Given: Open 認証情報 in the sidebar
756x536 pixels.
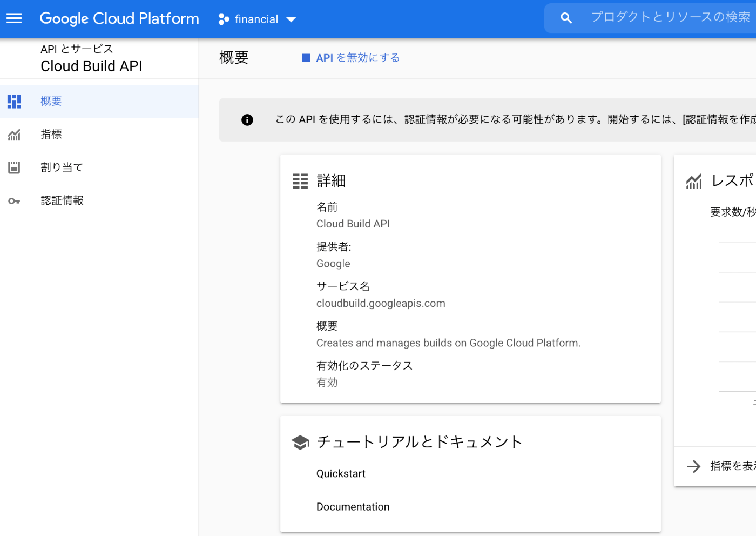Looking at the screenshot, I should pos(99,200).
